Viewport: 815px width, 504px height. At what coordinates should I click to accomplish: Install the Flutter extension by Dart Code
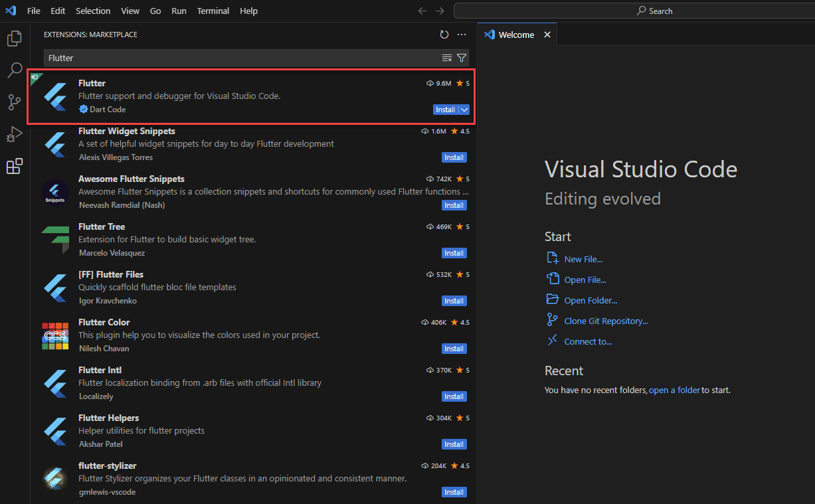tap(445, 110)
